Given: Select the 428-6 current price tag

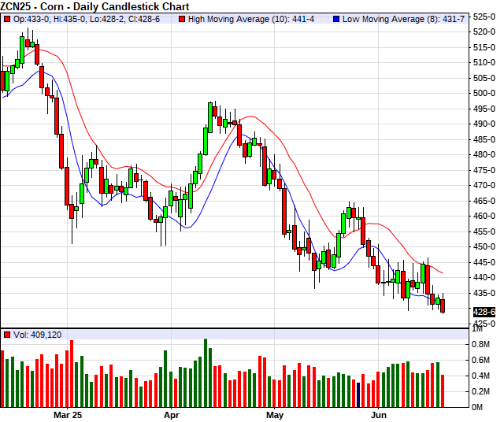Looking at the screenshot, I should (484, 313).
